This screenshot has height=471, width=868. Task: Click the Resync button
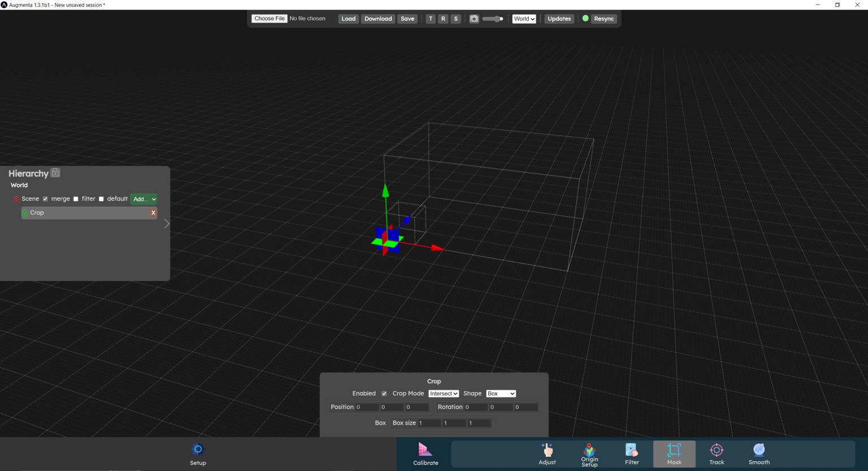click(x=604, y=19)
